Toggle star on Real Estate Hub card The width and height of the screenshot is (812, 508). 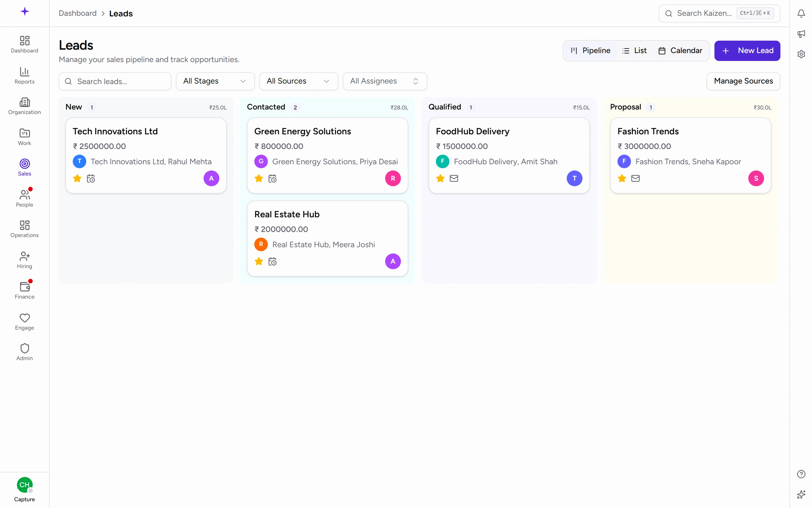click(259, 261)
